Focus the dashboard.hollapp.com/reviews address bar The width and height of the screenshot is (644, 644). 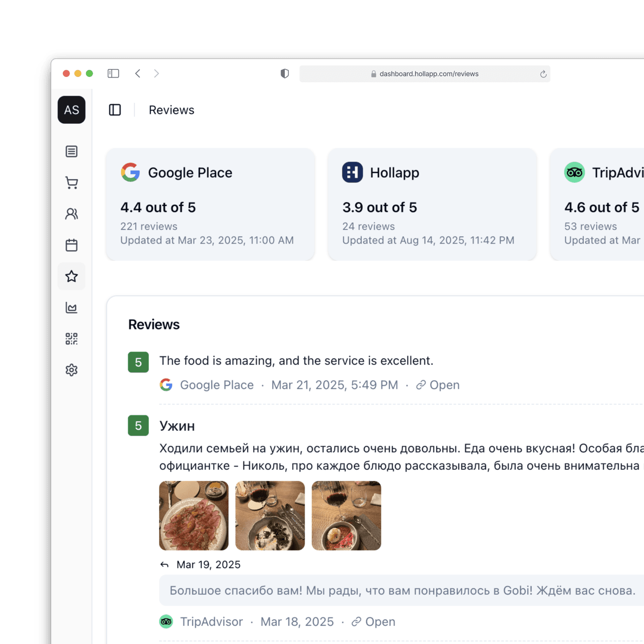[425, 74]
